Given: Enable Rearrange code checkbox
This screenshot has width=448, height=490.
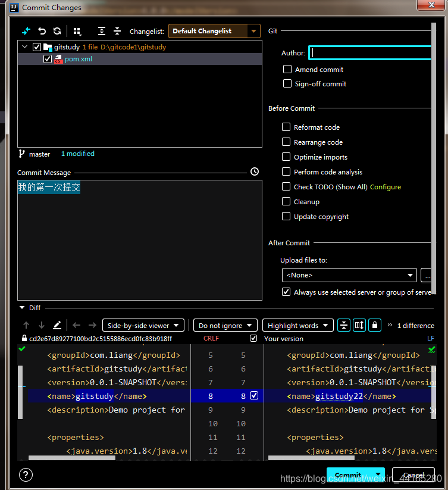Looking at the screenshot, I should 286,142.
